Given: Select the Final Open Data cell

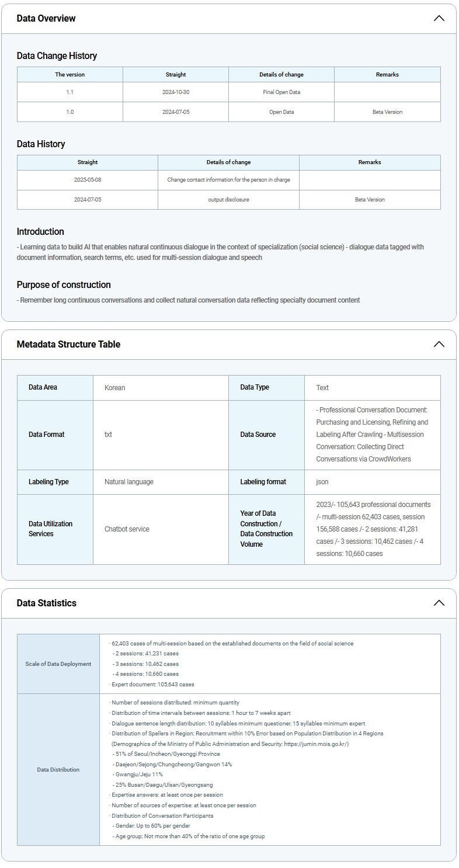Looking at the screenshot, I should click(281, 92).
